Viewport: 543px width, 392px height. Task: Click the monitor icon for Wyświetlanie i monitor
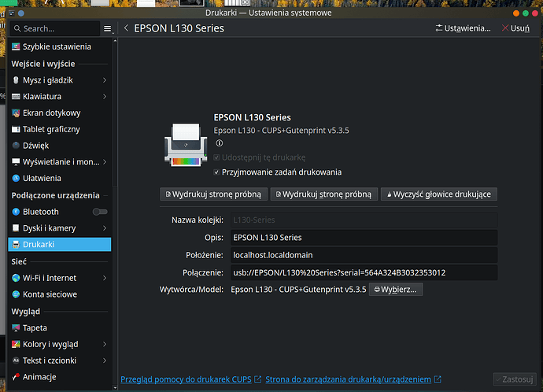click(16, 161)
